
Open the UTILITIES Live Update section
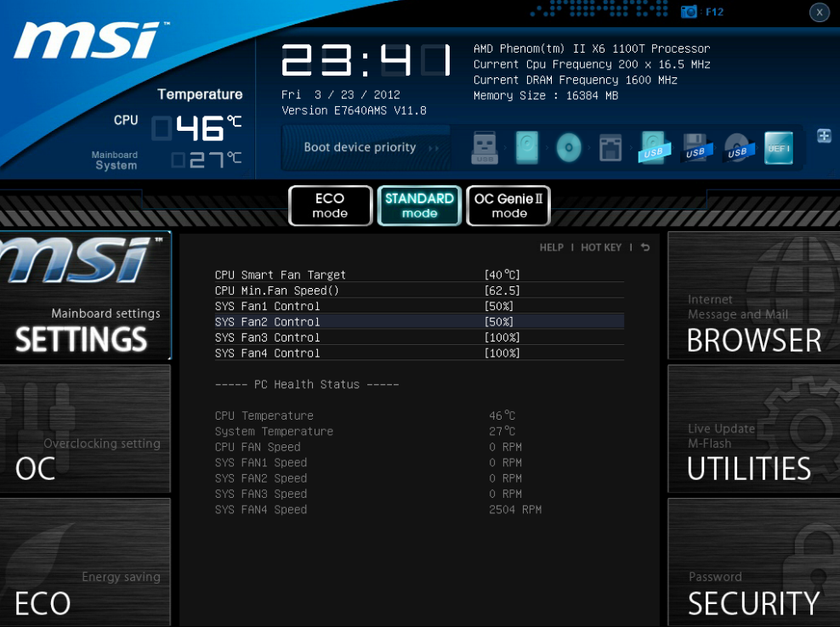(752, 429)
